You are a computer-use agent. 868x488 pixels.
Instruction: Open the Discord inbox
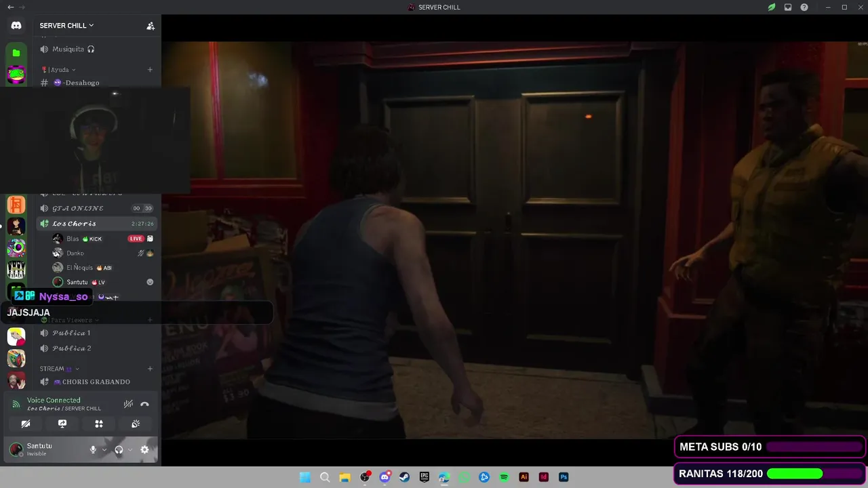(x=788, y=7)
